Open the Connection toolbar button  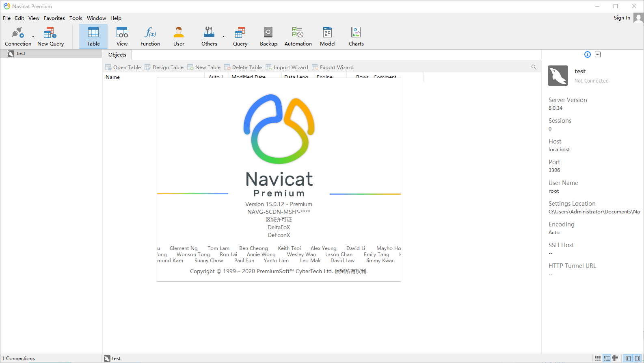(x=18, y=36)
